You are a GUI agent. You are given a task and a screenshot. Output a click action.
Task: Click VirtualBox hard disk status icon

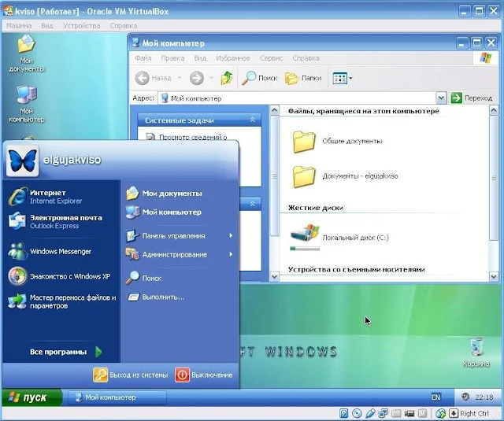point(343,413)
